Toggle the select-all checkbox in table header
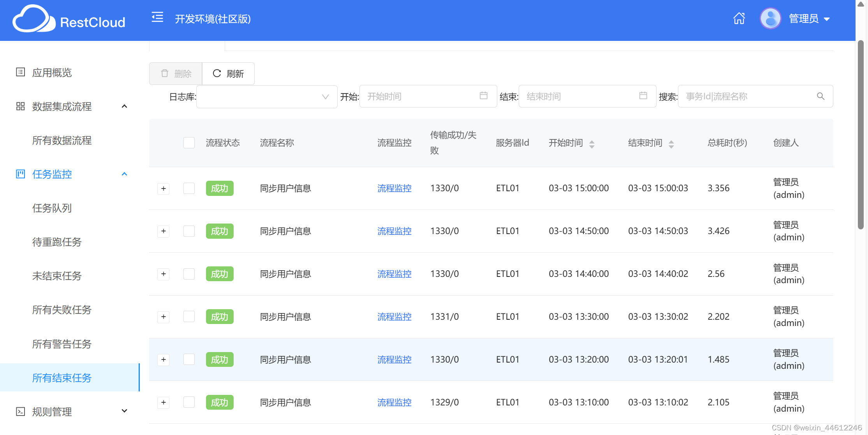Image resolution: width=868 pixels, height=435 pixels. pyautogui.click(x=189, y=143)
